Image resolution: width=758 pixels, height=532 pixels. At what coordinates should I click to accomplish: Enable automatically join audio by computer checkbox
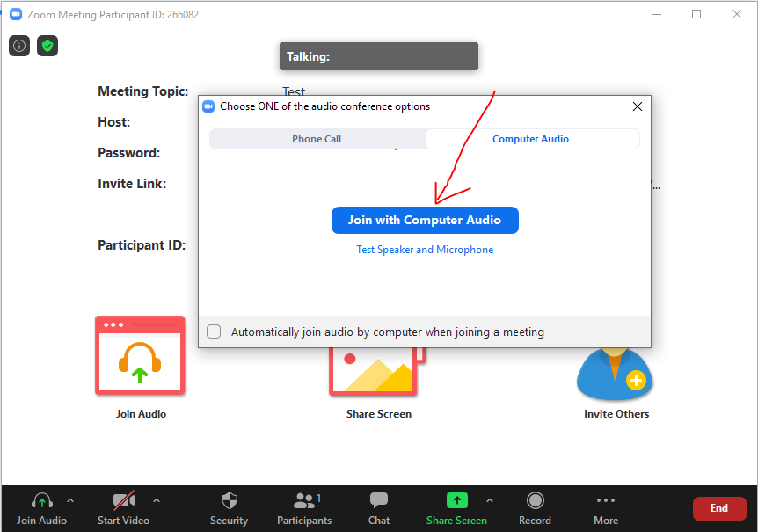pos(214,332)
